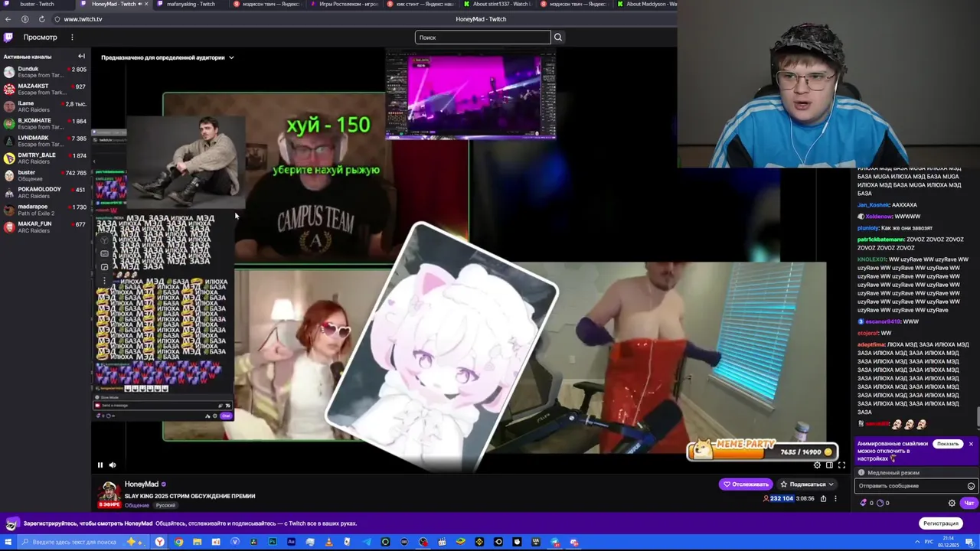
Task: Open the Twitch home logo
Action: tap(8, 37)
